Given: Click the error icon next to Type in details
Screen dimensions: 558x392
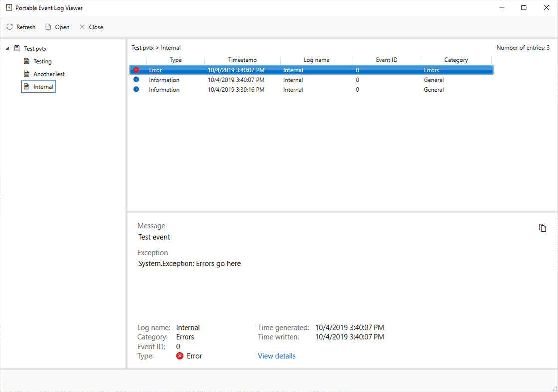Looking at the screenshot, I should (179, 356).
